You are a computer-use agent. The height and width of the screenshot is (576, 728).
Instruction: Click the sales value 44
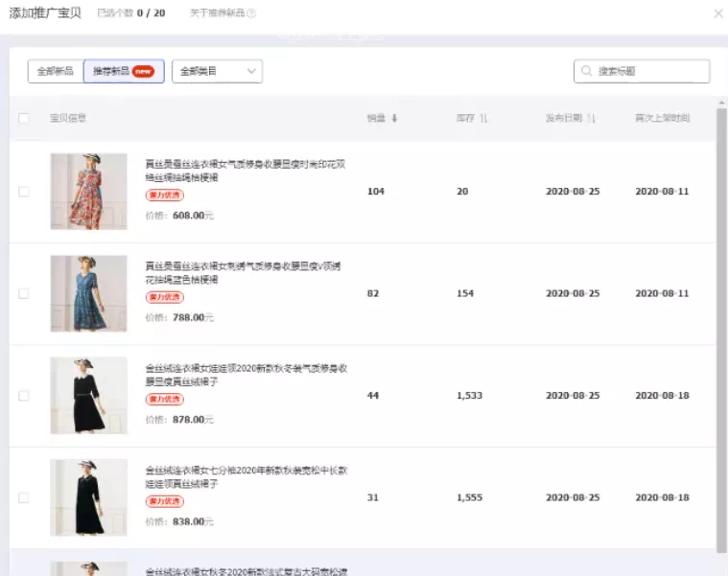point(373,396)
